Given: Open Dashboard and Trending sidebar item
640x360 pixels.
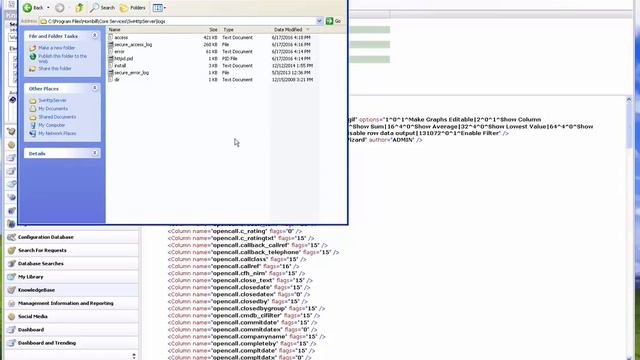Looking at the screenshot, I should click(x=72, y=343).
